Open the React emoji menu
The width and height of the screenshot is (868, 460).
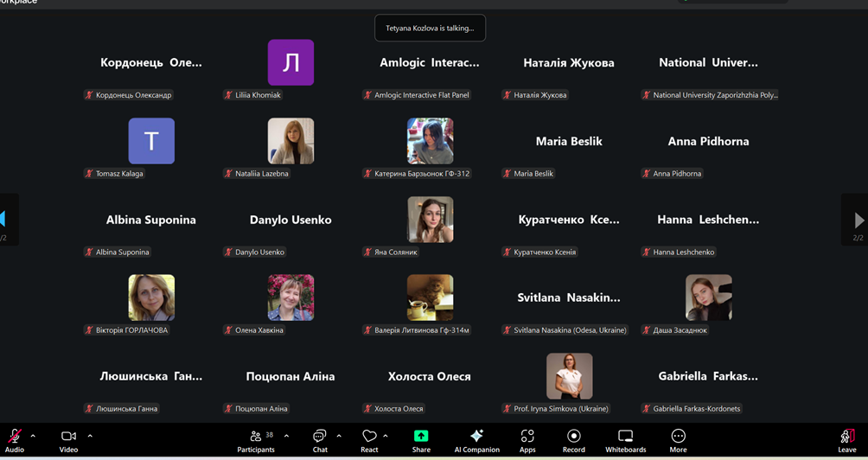pyautogui.click(x=369, y=439)
